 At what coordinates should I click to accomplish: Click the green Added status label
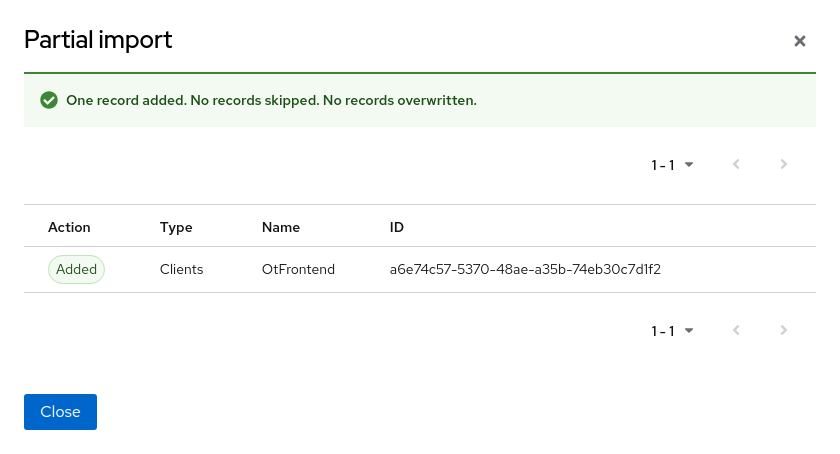click(x=76, y=269)
